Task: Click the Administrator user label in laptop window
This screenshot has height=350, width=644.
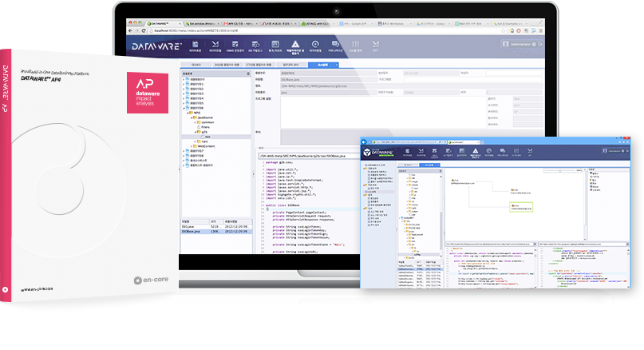Action: (520, 44)
